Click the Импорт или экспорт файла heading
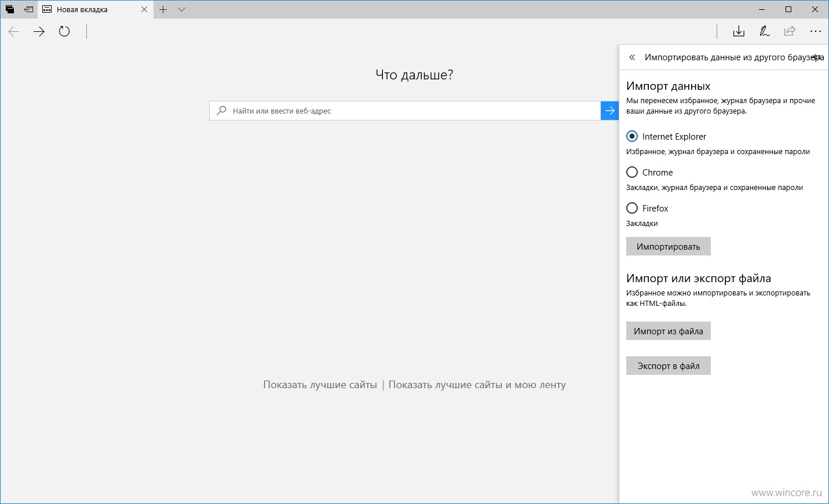This screenshot has width=829, height=504. [x=699, y=279]
